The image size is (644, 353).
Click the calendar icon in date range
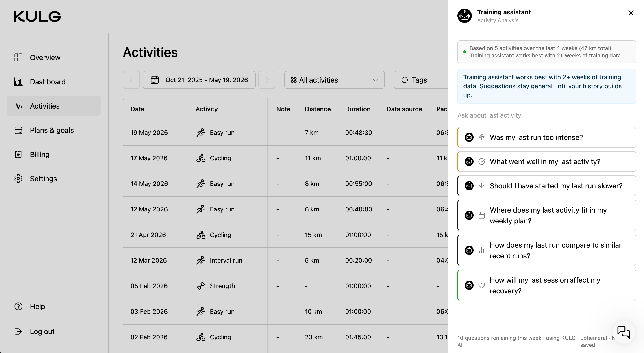[x=154, y=80]
